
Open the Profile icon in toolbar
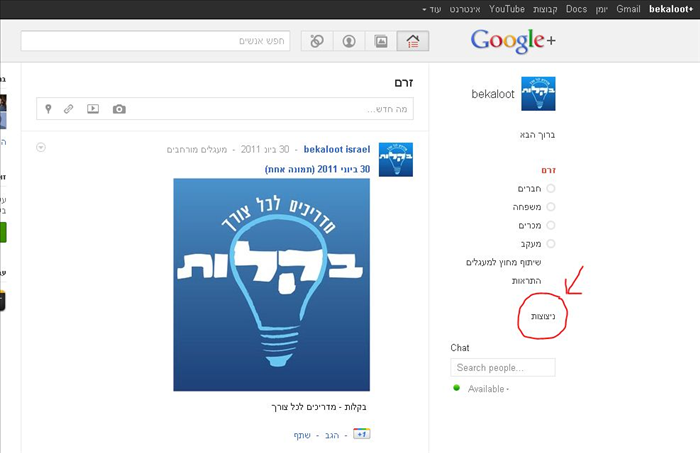349,41
